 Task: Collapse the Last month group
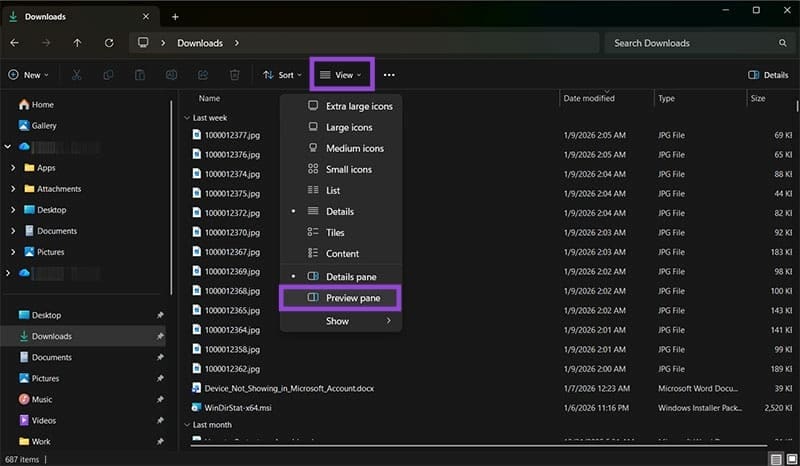pos(187,425)
